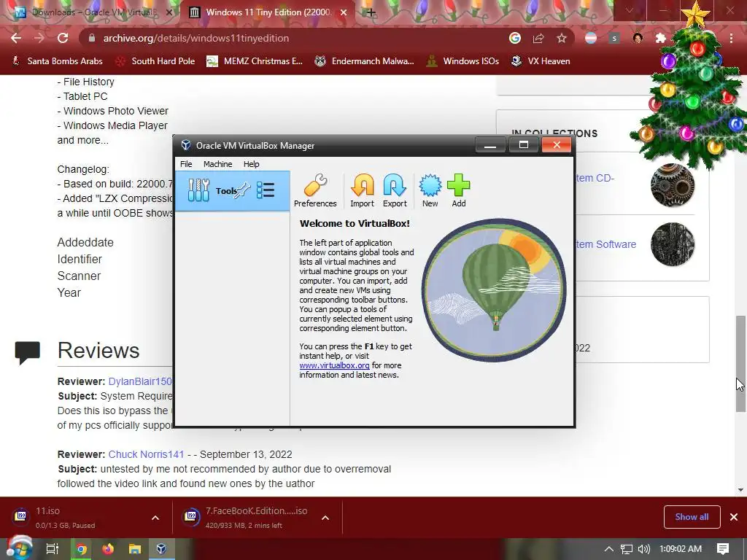Viewport: 747px width, 560px height.
Task: Open MEMZ Christmas bookmark
Action: [255, 61]
